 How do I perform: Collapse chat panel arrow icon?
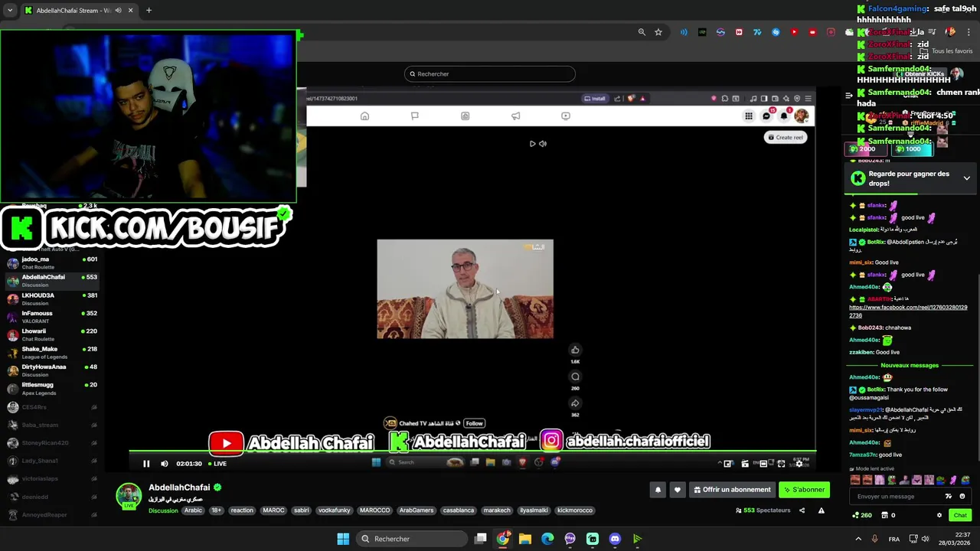coord(849,96)
